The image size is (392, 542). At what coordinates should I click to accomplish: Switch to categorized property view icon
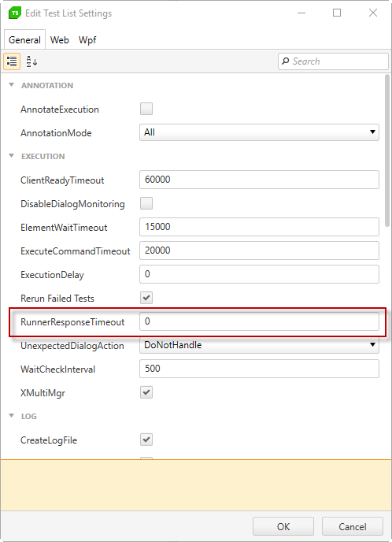pyautogui.click(x=12, y=61)
